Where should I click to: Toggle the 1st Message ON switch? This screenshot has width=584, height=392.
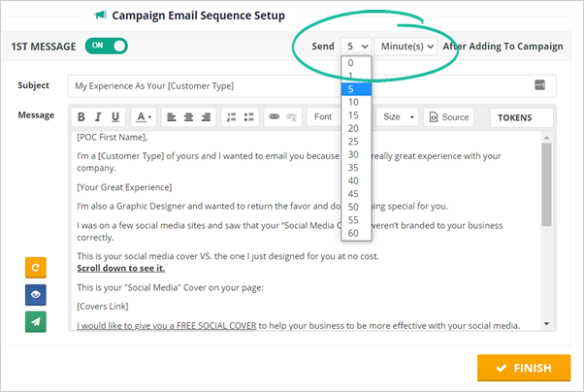[106, 46]
